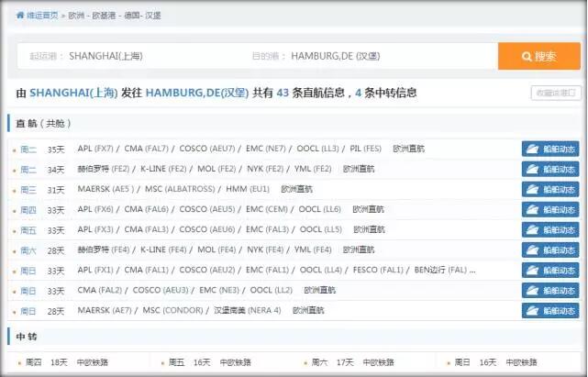Click 汉堡 in the breadcrumb
This screenshot has height=377, width=588.
[x=153, y=16]
